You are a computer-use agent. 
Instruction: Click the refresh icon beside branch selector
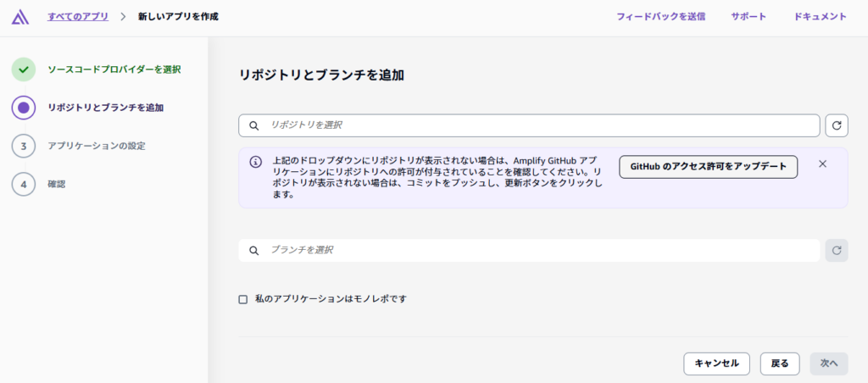click(836, 250)
